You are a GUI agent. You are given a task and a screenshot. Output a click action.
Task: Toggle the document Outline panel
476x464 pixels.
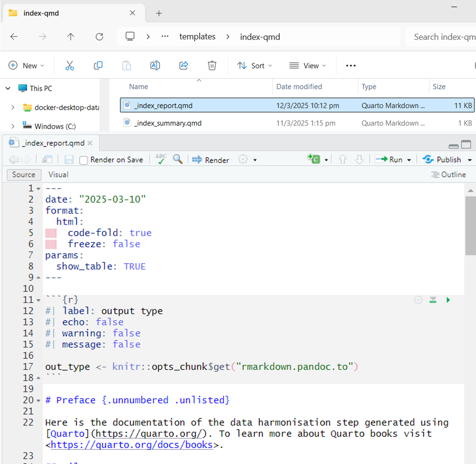pos(449,175)
